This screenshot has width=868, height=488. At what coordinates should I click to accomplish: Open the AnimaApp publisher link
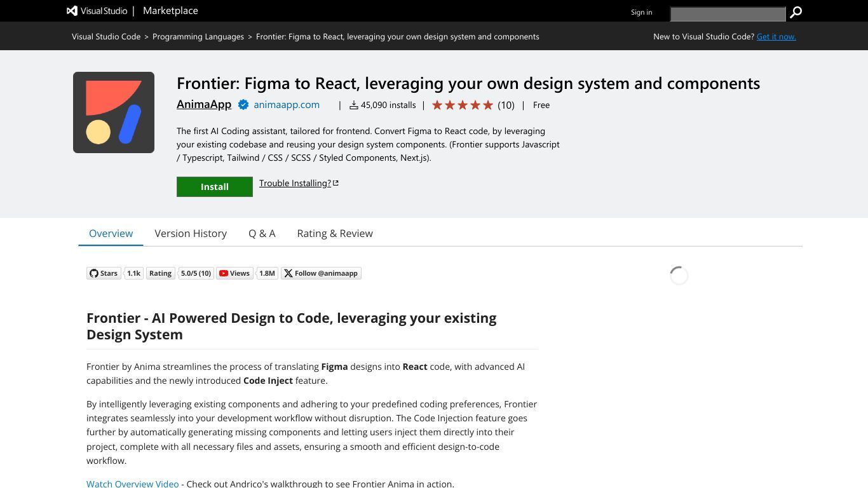204,104
